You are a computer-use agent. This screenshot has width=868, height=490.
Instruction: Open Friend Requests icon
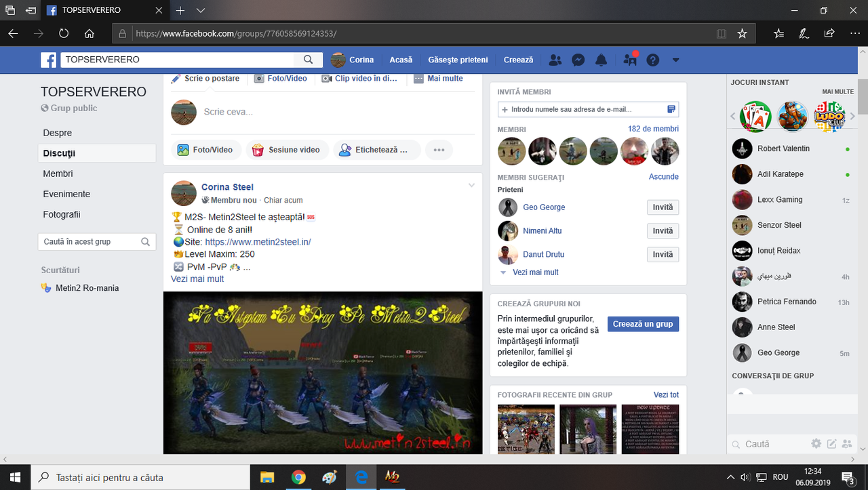point(555,60)
